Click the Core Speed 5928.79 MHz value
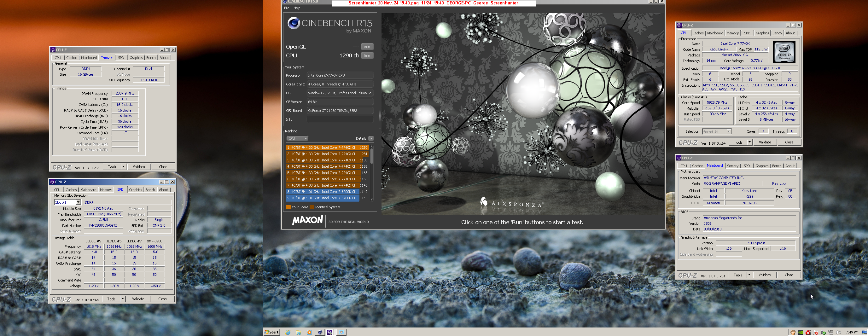868x336 pixels. [717, 102]
